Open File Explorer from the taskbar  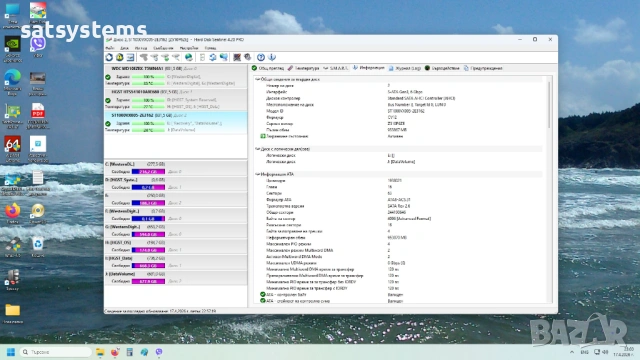pos(100,352)
